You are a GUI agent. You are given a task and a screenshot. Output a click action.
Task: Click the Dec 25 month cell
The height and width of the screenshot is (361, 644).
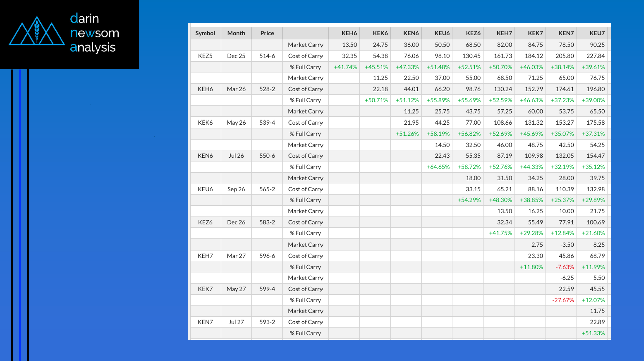pyautogui.click(x=236, y=56)
